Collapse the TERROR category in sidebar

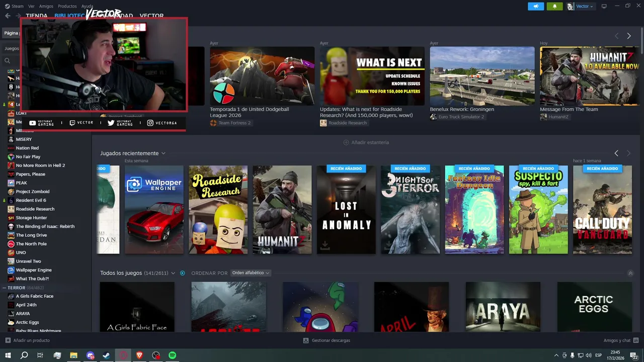(4, 288)
